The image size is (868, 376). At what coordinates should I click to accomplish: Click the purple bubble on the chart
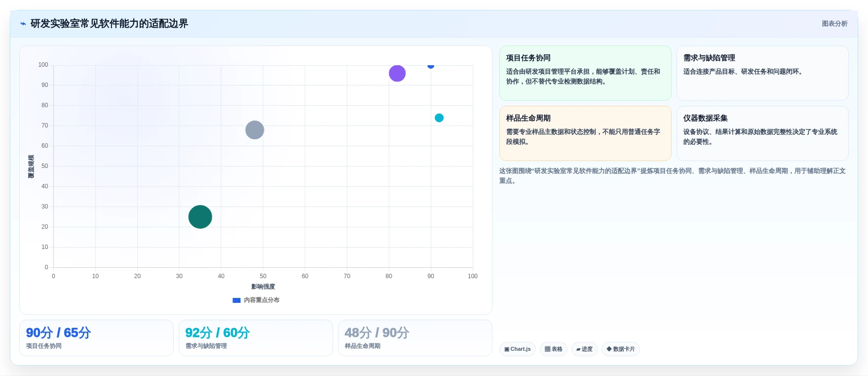pos(397,74)
